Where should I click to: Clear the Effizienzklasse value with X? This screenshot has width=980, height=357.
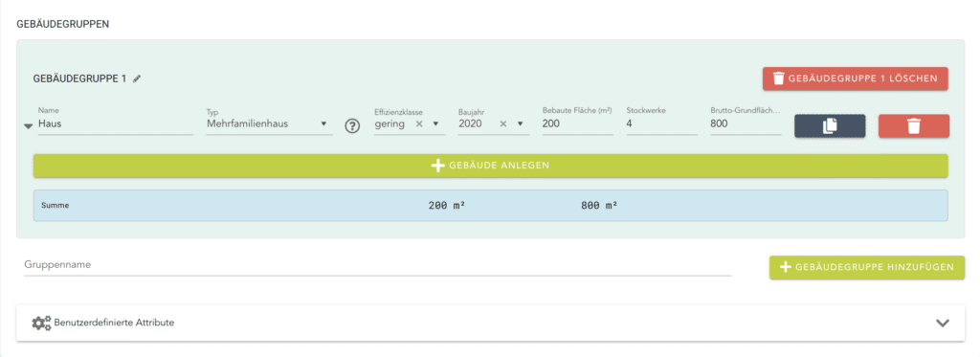click(419, 123)
